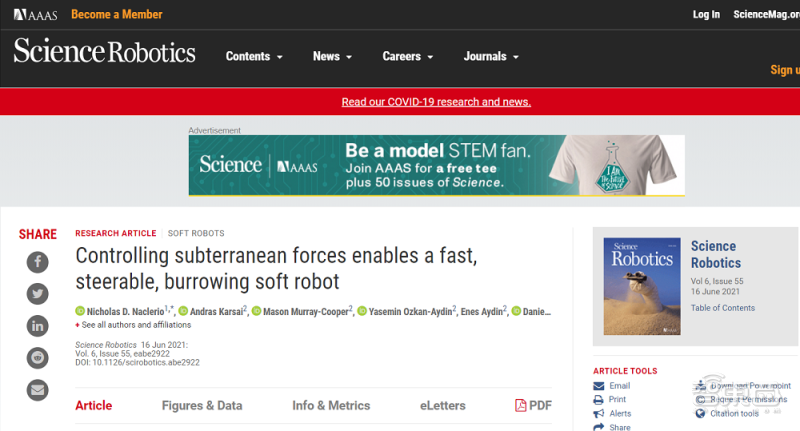This screenshot has width=800, height=431.
Task: Expand See all authors and affiliations
Action: tap(133, 325)
